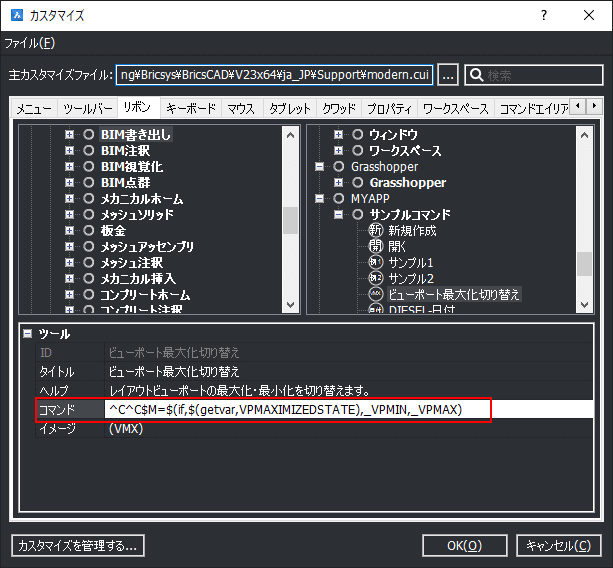The image size is (613, 568).
Task: Click the browse (...) button for cui file
Action: pyautogui.click(x=448, y=75)
